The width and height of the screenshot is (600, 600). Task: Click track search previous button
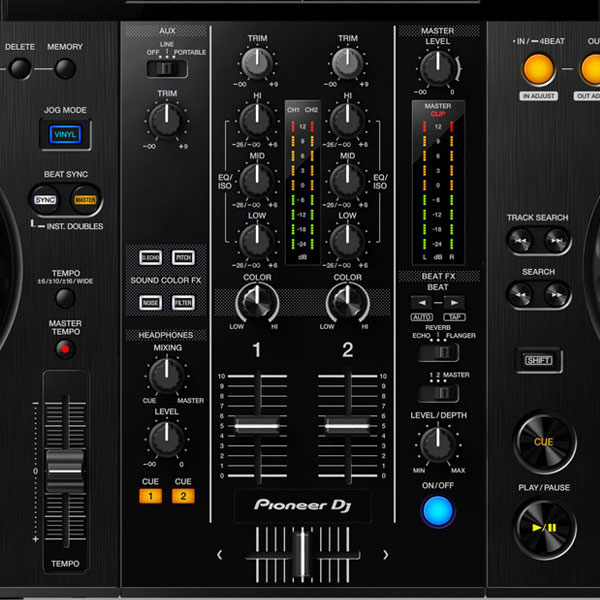520,240
